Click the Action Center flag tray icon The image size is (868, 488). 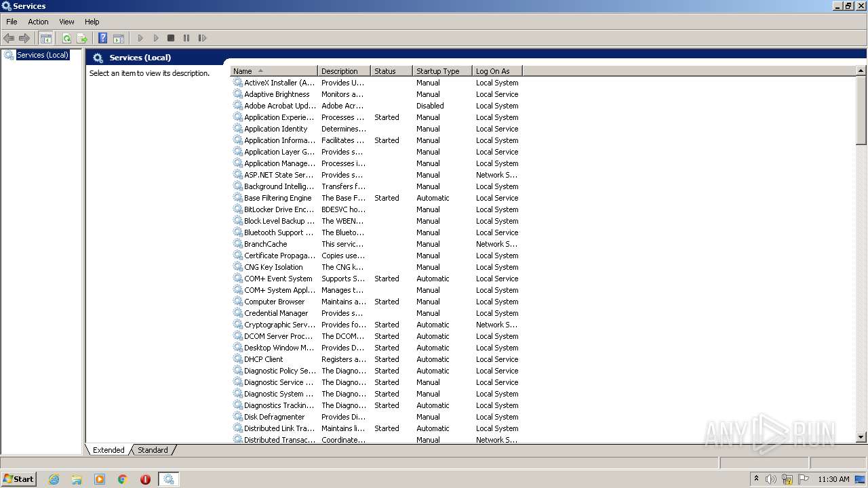click(804, 479)
